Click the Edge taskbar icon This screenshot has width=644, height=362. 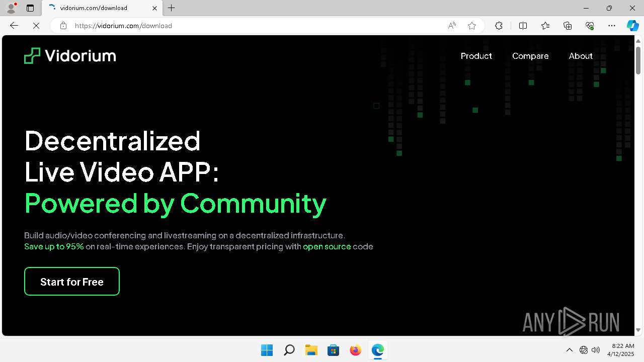click(x=377, y=350)
